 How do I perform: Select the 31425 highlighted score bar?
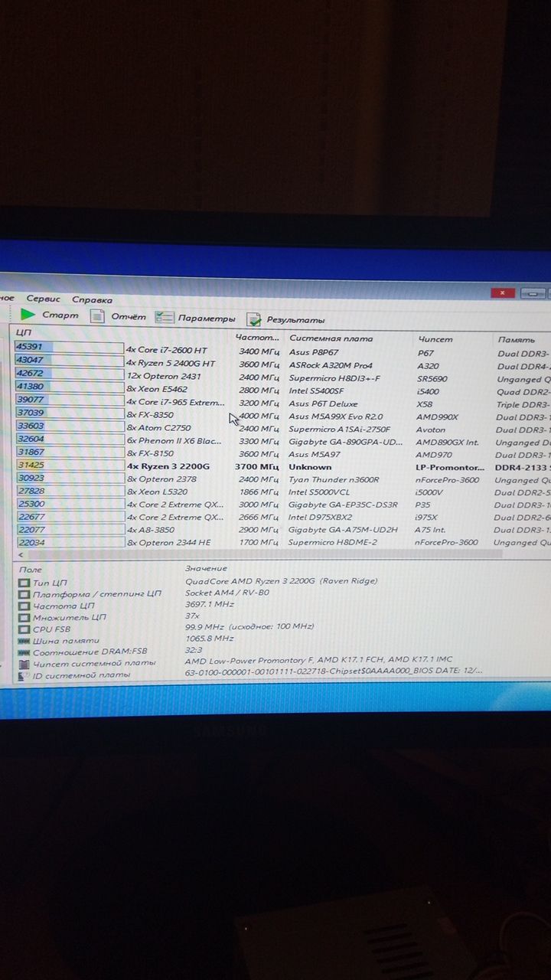(x=69, y=465)
